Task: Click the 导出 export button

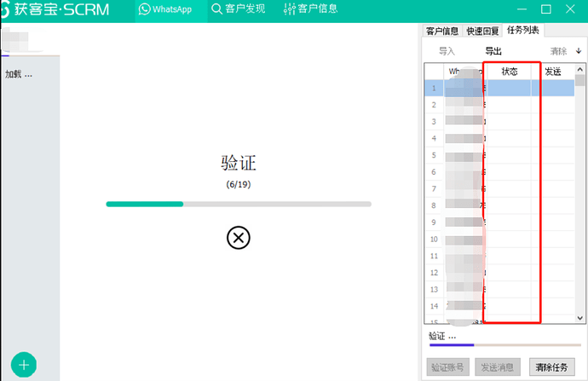Action: (493, 51)
